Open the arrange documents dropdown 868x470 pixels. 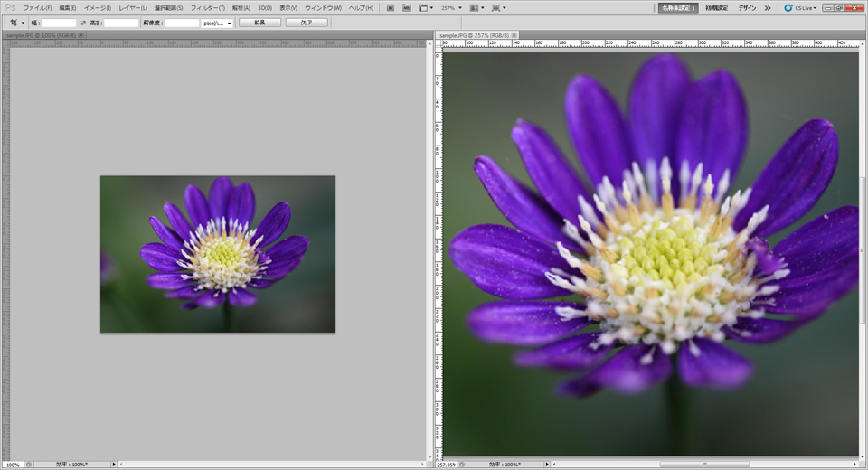[x=476, y=8]
